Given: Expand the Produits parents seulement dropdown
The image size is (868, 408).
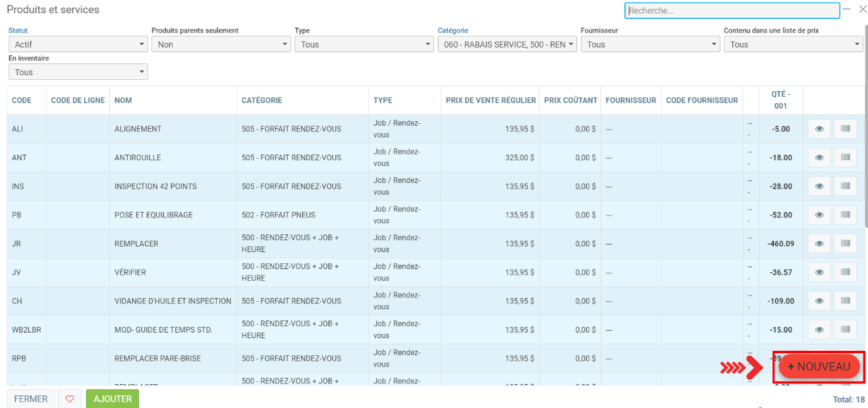Looking at the screenshot, I should pos(221,44).
